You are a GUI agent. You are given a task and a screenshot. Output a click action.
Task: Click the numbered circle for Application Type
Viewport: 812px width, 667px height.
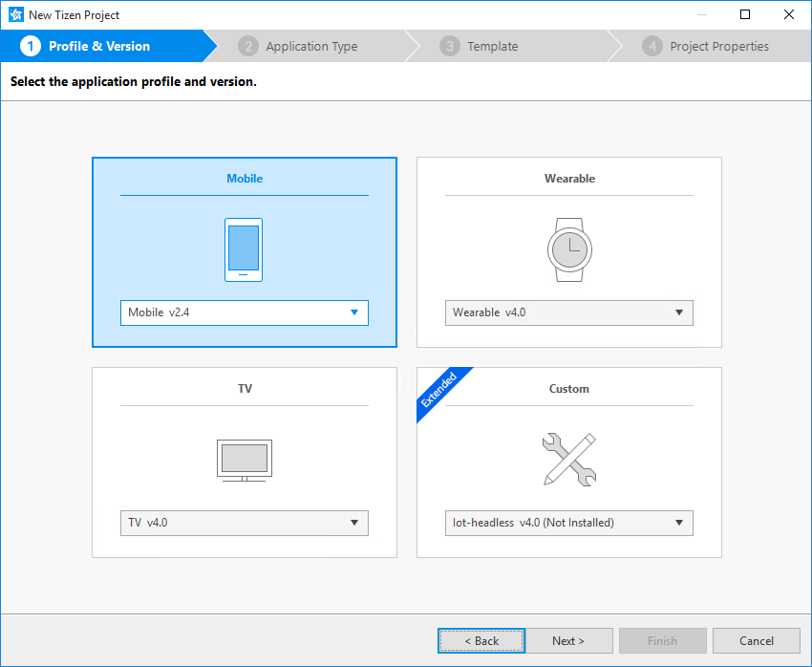249,45
